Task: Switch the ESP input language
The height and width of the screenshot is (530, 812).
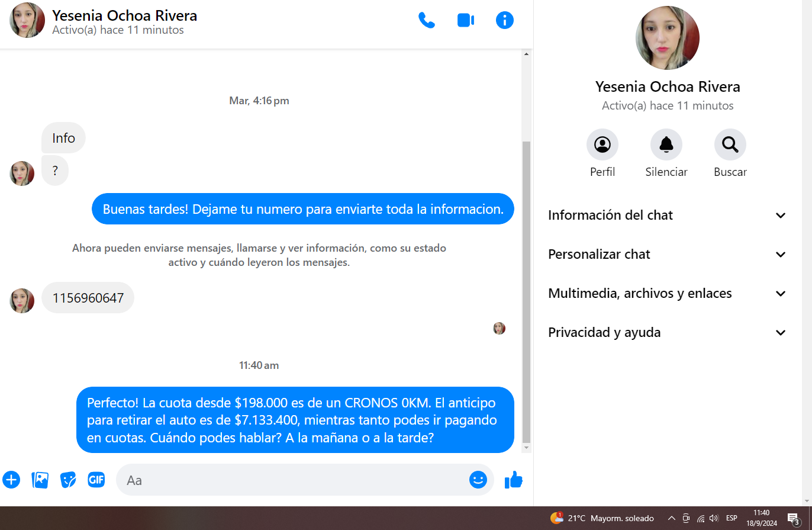Action: (x=732, y=518)
